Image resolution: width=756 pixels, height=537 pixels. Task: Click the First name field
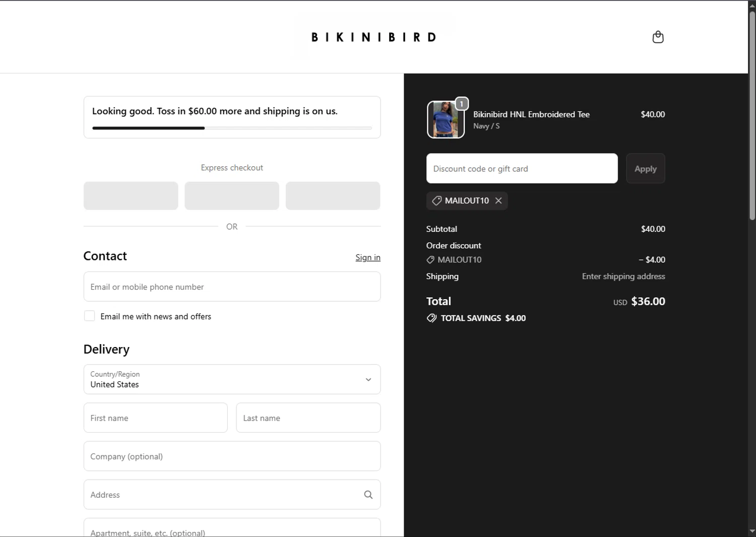[x=155, y=418]
